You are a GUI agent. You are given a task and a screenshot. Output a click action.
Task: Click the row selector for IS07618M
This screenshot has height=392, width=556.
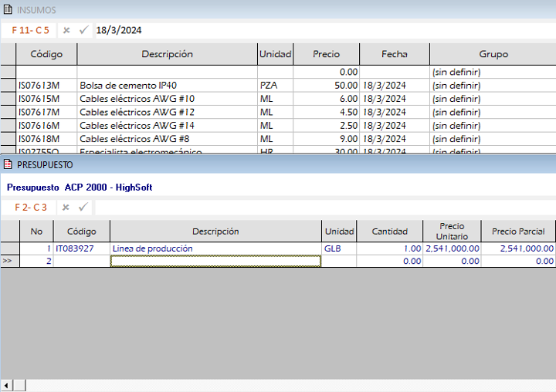click(8, 139)
